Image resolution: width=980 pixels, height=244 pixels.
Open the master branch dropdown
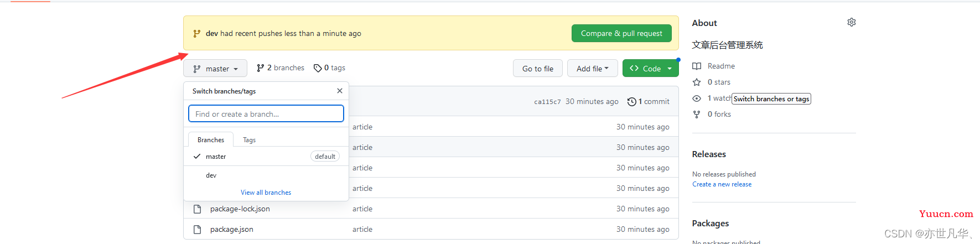tap(215, 69)
